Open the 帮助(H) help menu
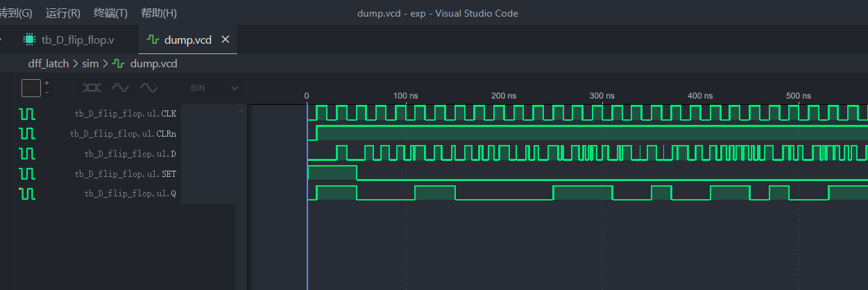This screenshot has width=868, height=290. click(x=158, y=13)
